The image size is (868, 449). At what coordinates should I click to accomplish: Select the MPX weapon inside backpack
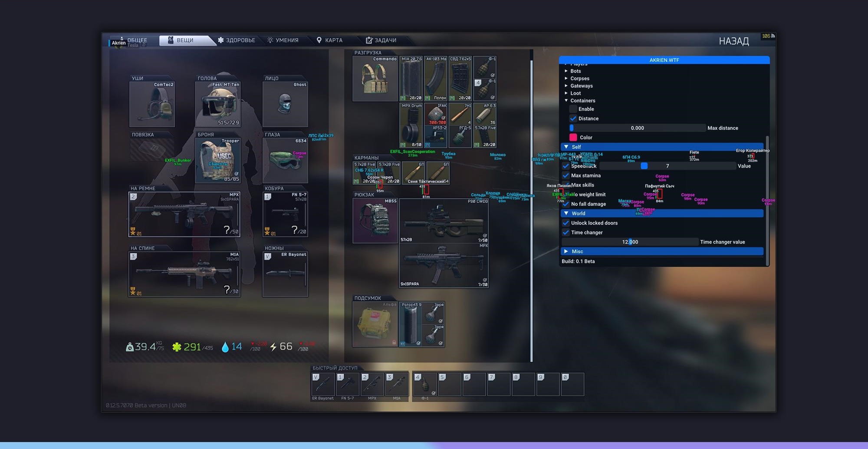444,265
